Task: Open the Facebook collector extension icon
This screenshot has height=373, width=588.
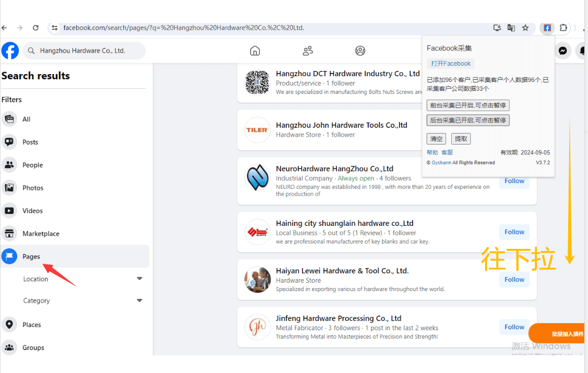Action: point(547,28)
